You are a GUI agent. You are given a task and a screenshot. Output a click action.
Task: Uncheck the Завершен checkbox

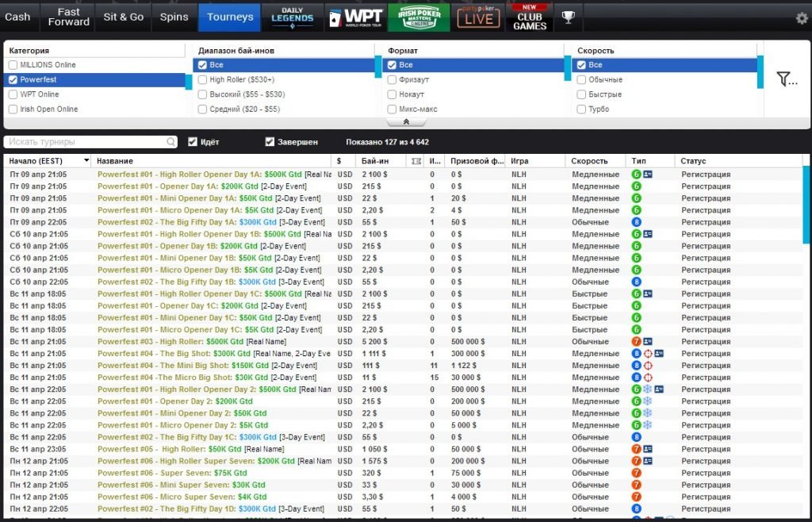[x=270, y=142]
